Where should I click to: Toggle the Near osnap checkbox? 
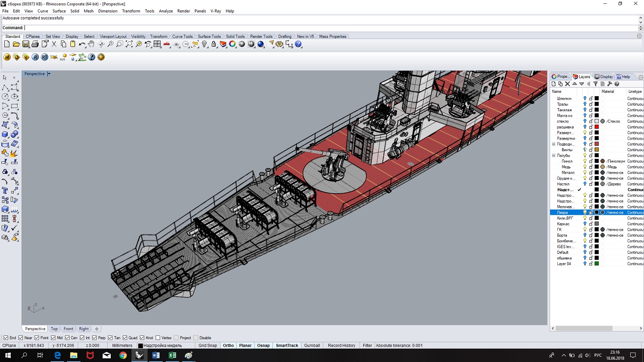pyautogui.click(x=21, y=338)
